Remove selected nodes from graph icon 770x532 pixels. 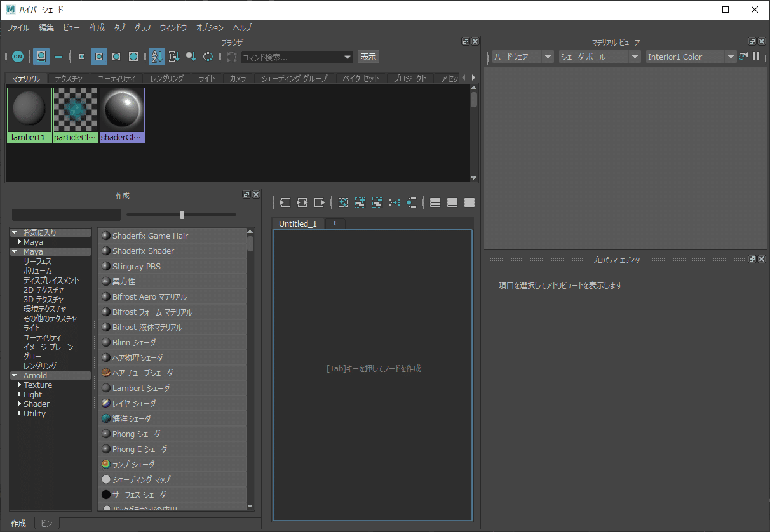pyautogui.click(x=377, y=203)
